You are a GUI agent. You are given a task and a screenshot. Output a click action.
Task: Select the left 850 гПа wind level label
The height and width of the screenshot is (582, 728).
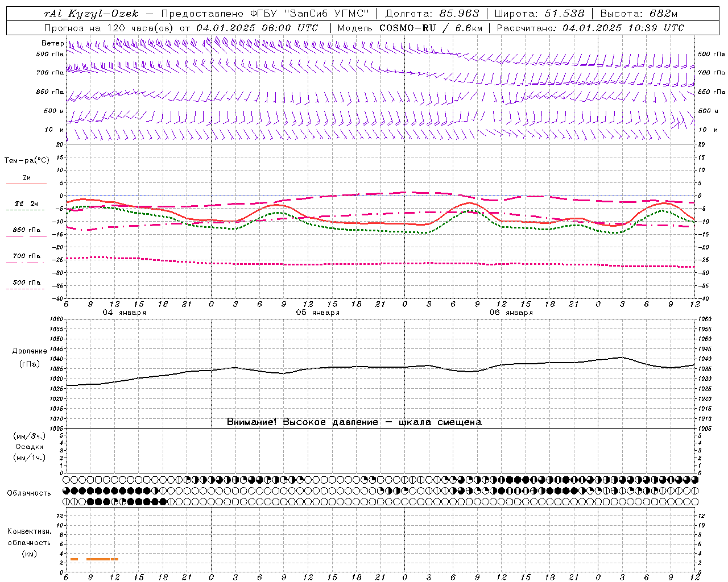point(50,92)
